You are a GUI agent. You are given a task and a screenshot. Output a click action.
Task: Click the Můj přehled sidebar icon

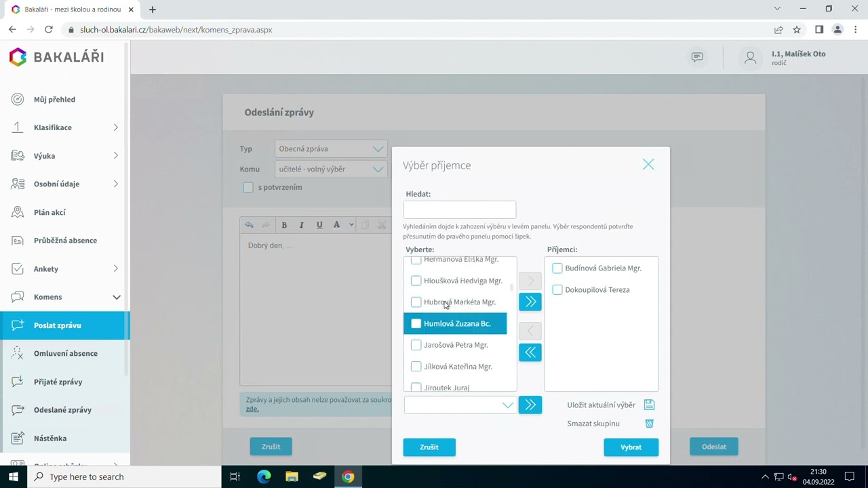point(18,100)
